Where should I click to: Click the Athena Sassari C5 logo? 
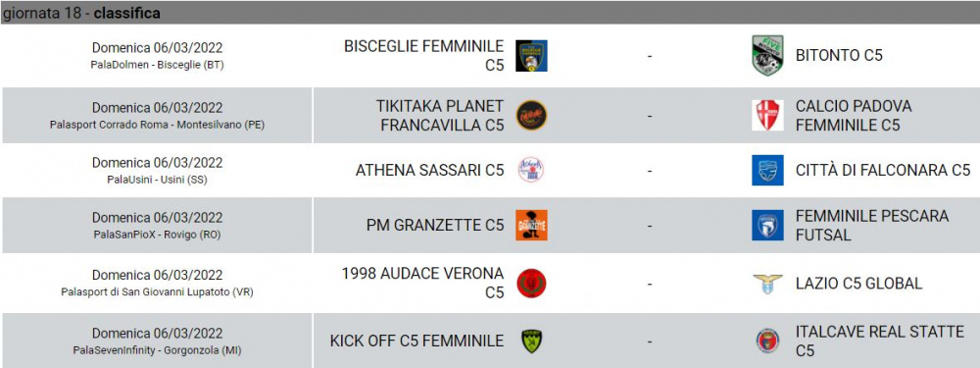(x=531, y=170)
